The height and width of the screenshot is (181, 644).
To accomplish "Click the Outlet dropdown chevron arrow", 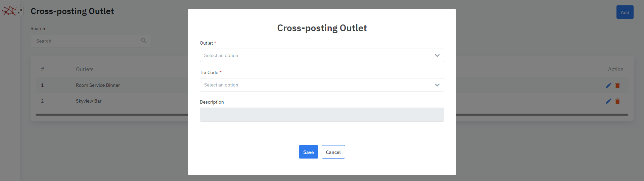I will click(x=437, y=55).
